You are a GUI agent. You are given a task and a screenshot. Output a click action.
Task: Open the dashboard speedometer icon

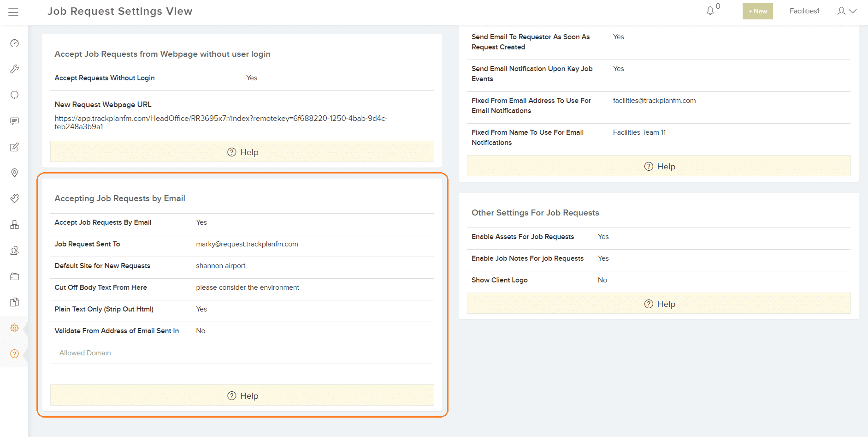pos(14,43)
